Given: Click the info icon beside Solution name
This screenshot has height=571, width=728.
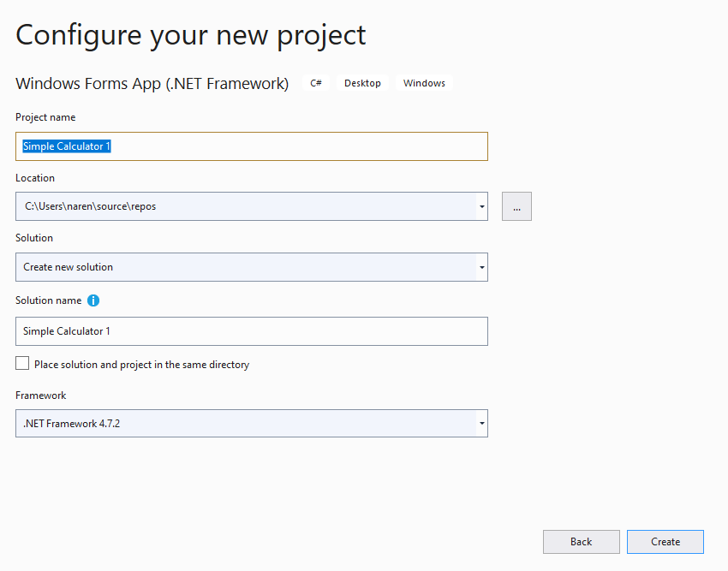Looking at the screenshot, I should 93,300.
